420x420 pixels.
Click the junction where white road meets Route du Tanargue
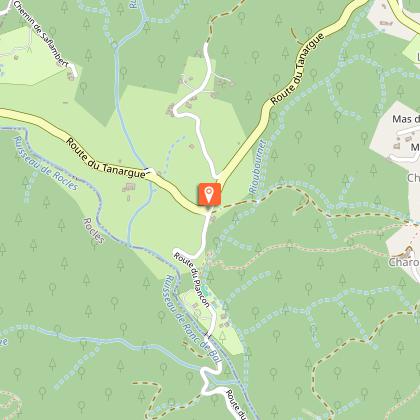click(218, 176)
